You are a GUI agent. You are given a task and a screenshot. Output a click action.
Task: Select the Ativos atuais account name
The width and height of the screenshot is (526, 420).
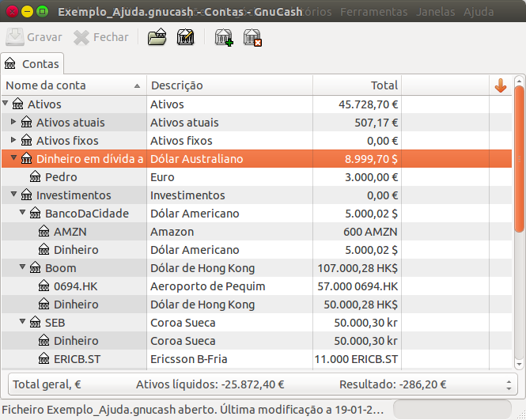click(x=70, y=123)
